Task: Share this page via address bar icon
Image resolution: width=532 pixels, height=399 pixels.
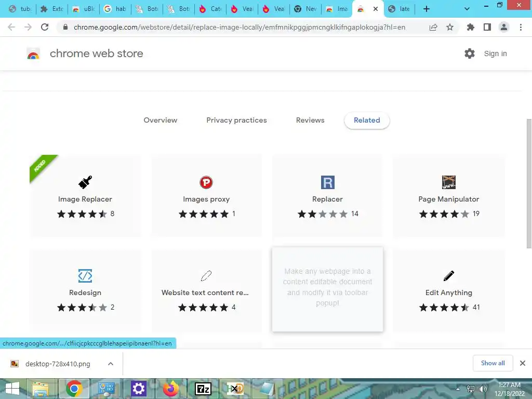Action: point(433,27)
